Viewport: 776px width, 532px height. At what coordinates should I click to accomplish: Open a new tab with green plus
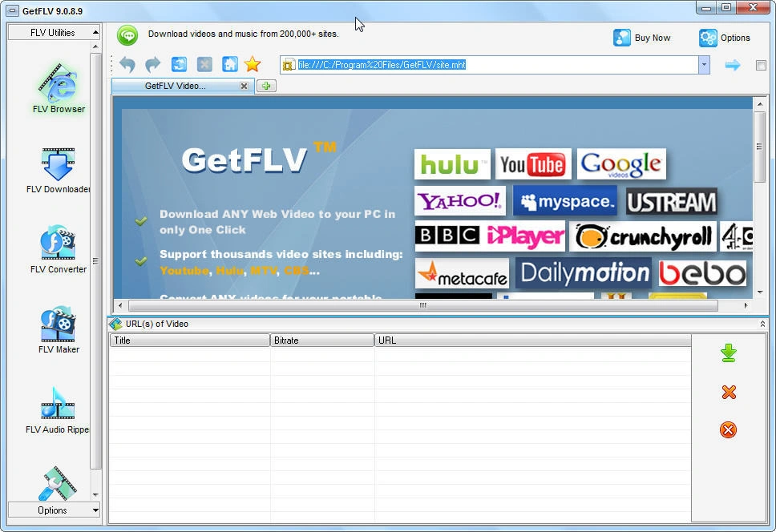click(x=265, y=86)
